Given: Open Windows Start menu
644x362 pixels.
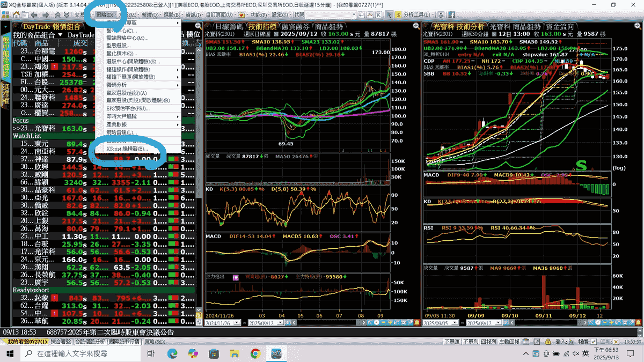Looking at the screenshot, I should [10, 353].
